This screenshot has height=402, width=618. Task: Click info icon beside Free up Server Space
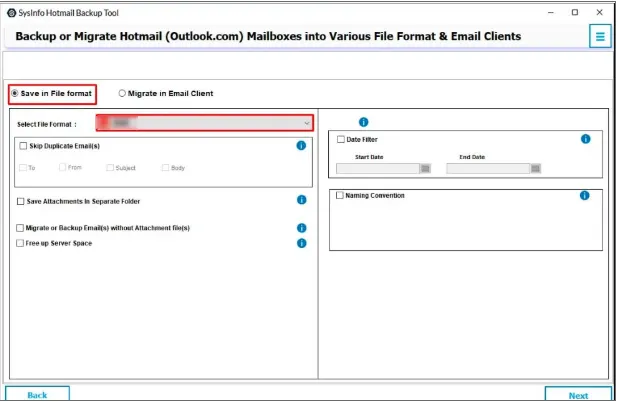(301, 243)
